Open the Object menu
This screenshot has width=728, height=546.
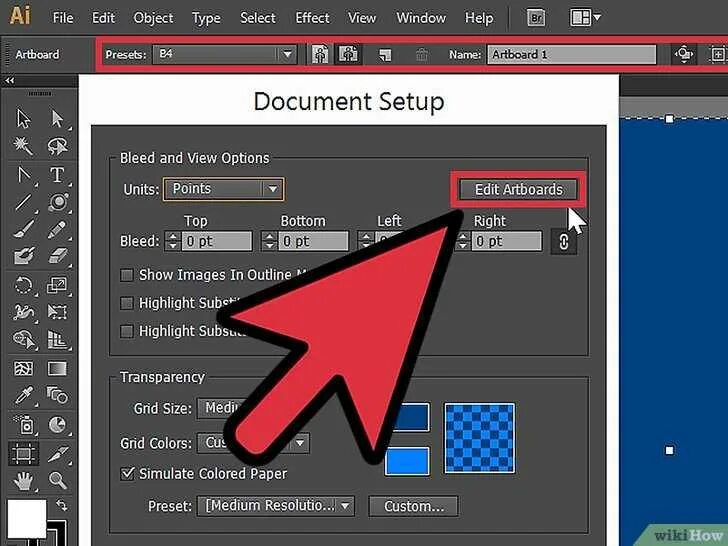(x=153, y=18)
